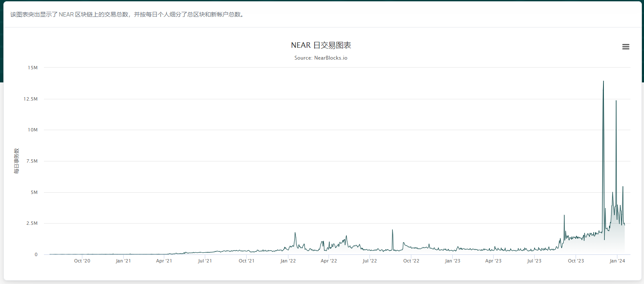Open the chart export hamburger menu
Image resolution: width=644 pixels, height=284 pixels.
pyautogui.click(x=625, y=46)
